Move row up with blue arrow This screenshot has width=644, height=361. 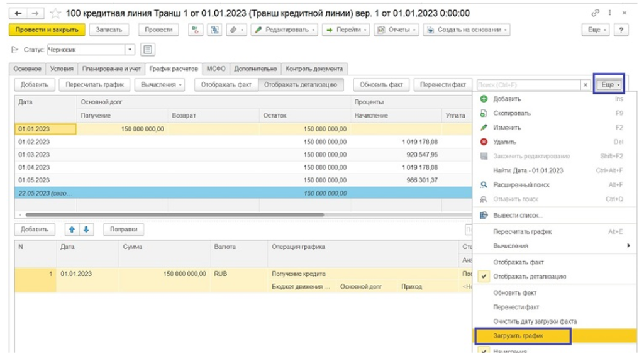pos(72,230)
